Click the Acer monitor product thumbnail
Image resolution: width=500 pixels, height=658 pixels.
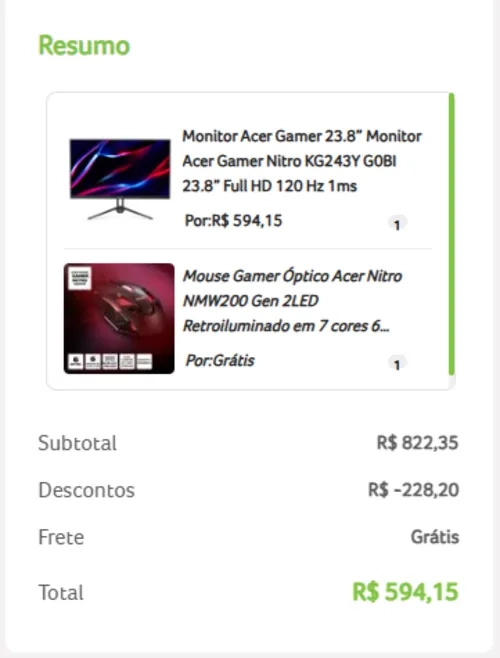point(120,179)
